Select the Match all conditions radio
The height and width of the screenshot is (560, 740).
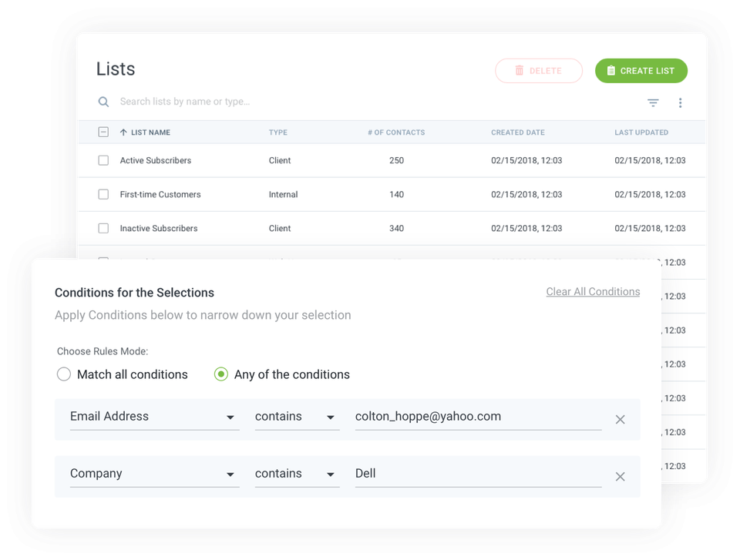coord(64,374)
